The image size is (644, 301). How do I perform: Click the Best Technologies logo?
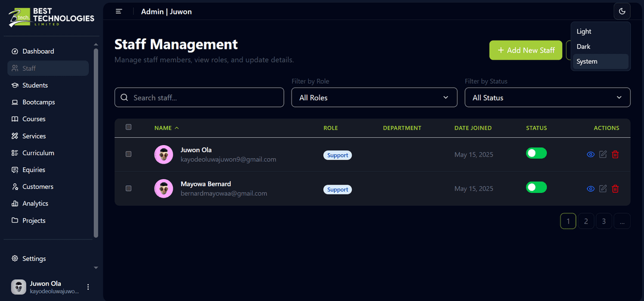pyautogui.click(x=51, y=17)
